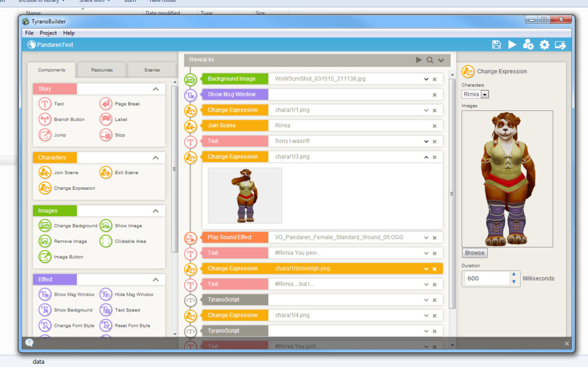The image size is (588, 367).
Task: Open Reveal.ks header dropdown chevron
Action: (441, 60)
